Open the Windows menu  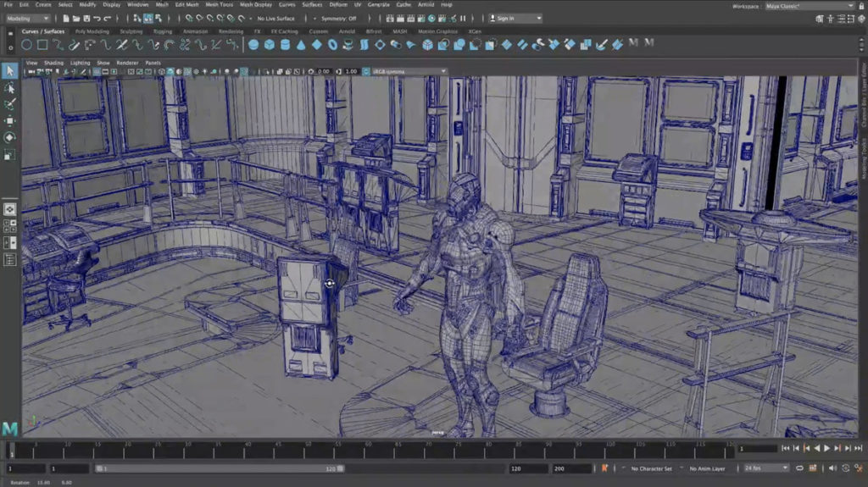tap(137, 4)
